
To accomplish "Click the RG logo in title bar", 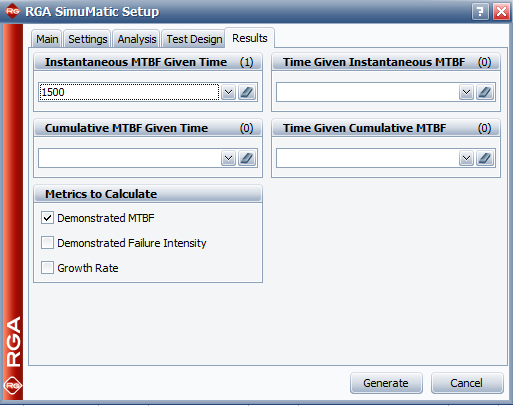I will pos(12,11).
